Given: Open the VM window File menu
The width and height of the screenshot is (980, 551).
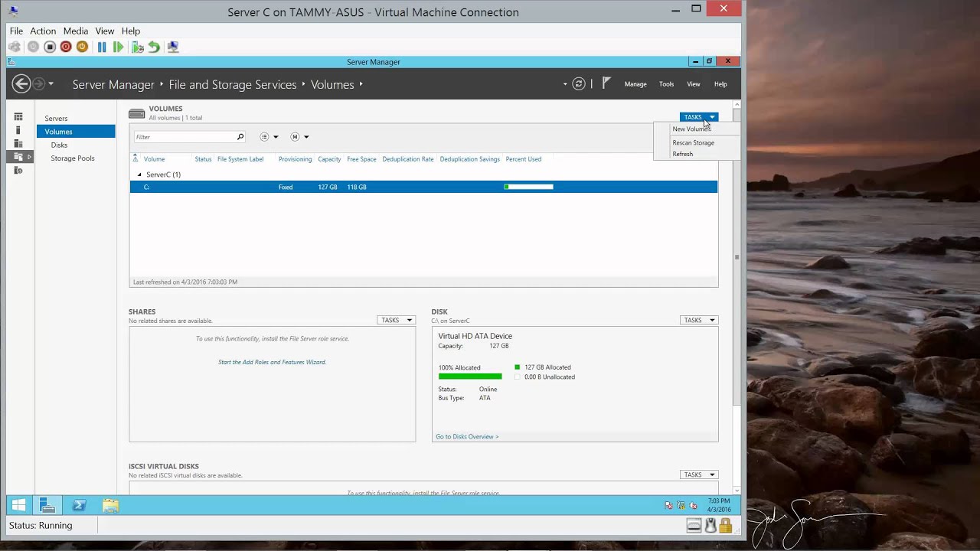Looking at the screenshot, I should [x=16, y=31].
